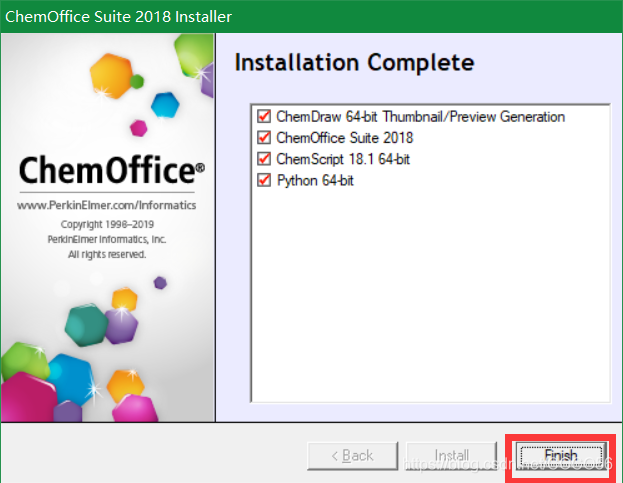Viewport: 623px width, 483px height.
Task: Select the 'Python 64-bit' list entry
Action: [x=315, y=180]
